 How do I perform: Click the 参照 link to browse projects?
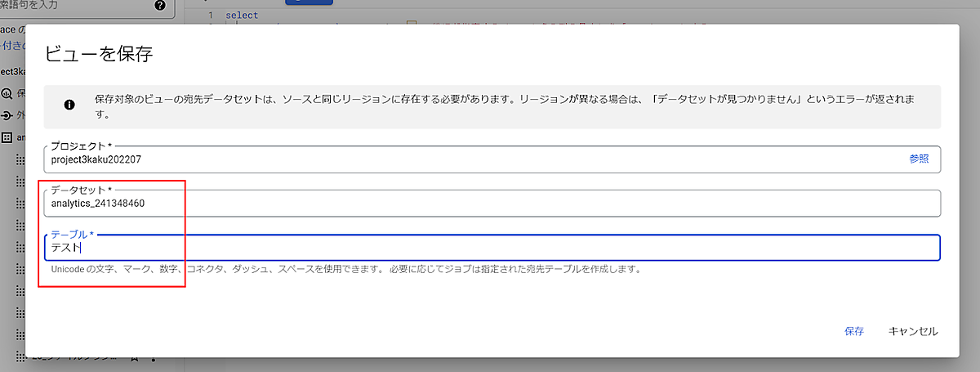(x=919, y=159)
